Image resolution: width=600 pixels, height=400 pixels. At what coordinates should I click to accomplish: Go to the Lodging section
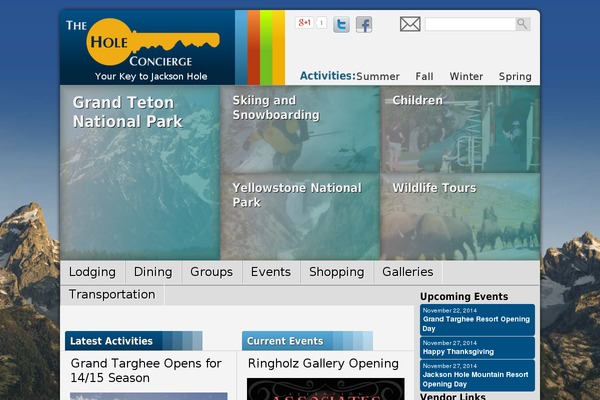(93, 272)
